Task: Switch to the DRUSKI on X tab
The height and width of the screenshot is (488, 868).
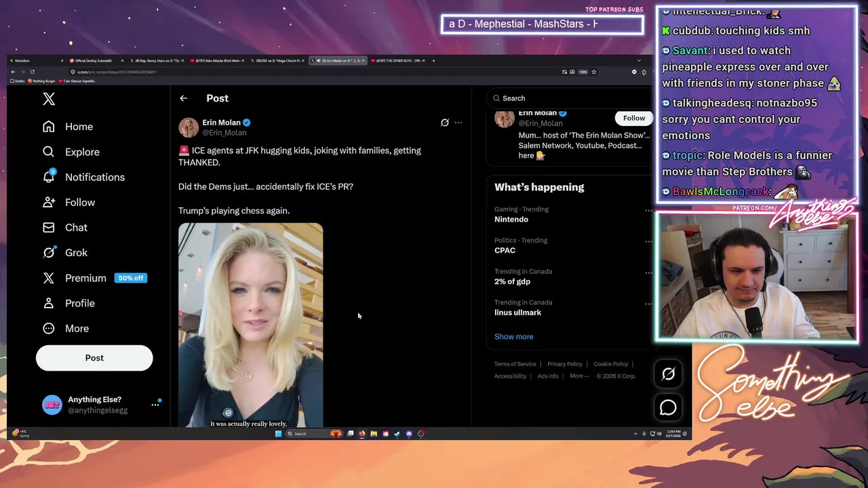Action: point(277,60)
